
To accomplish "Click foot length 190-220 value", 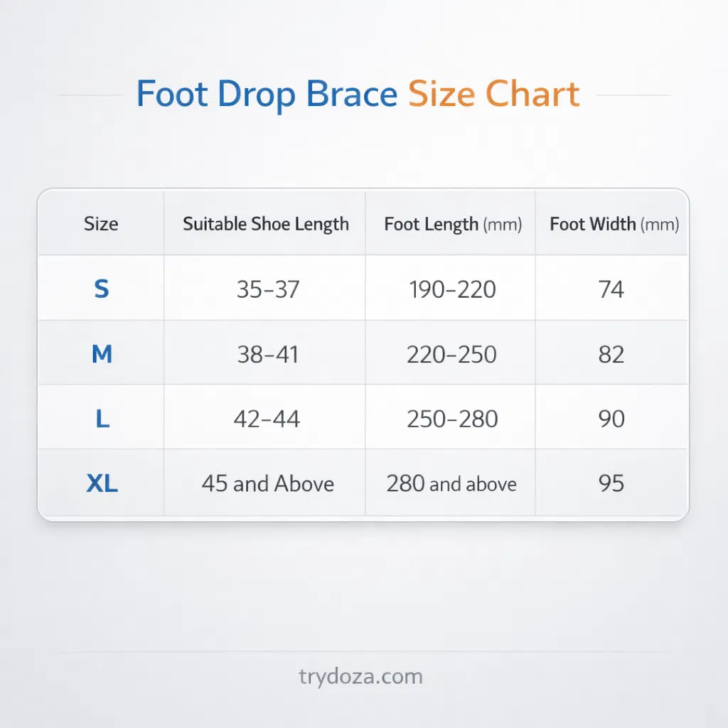I will pyautogui.click(x=452, y=289).
